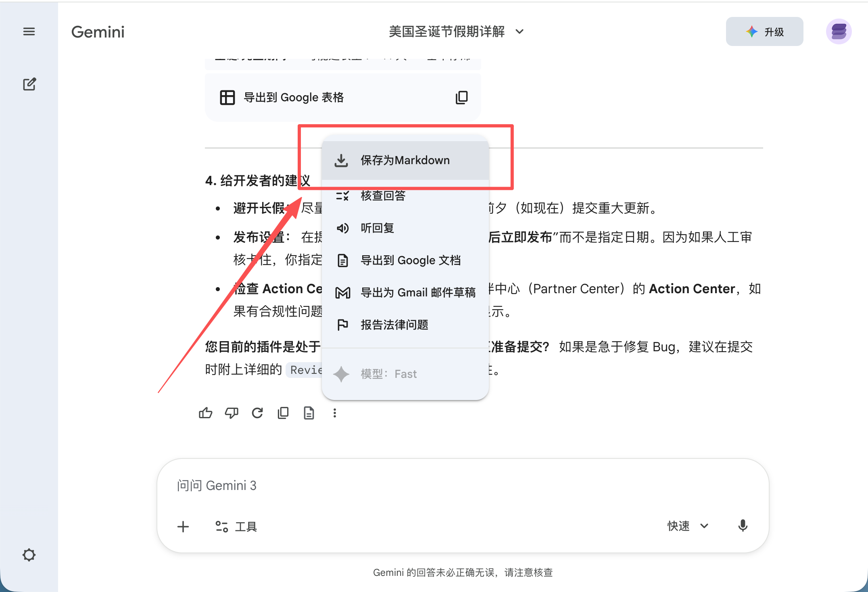
Task: Select 导出为 Gmail 邮件草稿 option
Action: [x=418, y=293]
